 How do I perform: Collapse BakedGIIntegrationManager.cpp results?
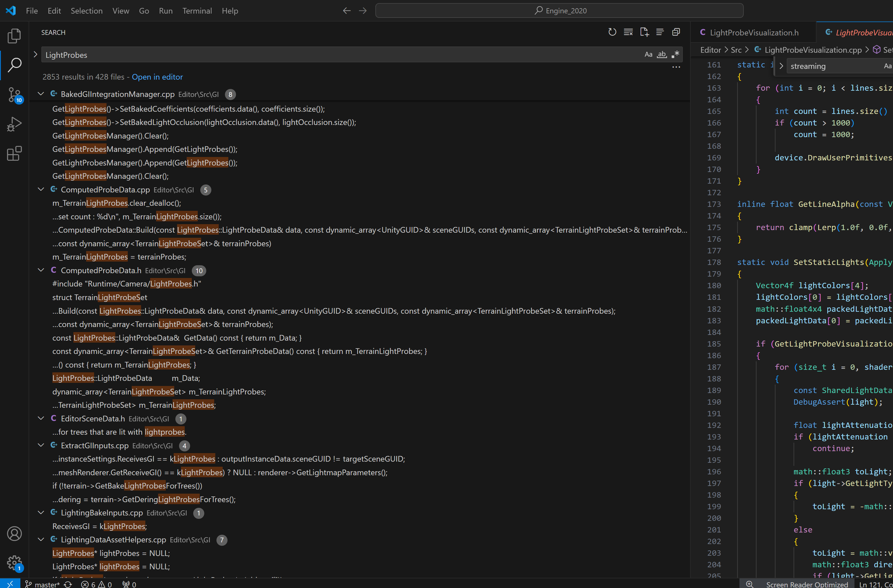pos(41,94)
